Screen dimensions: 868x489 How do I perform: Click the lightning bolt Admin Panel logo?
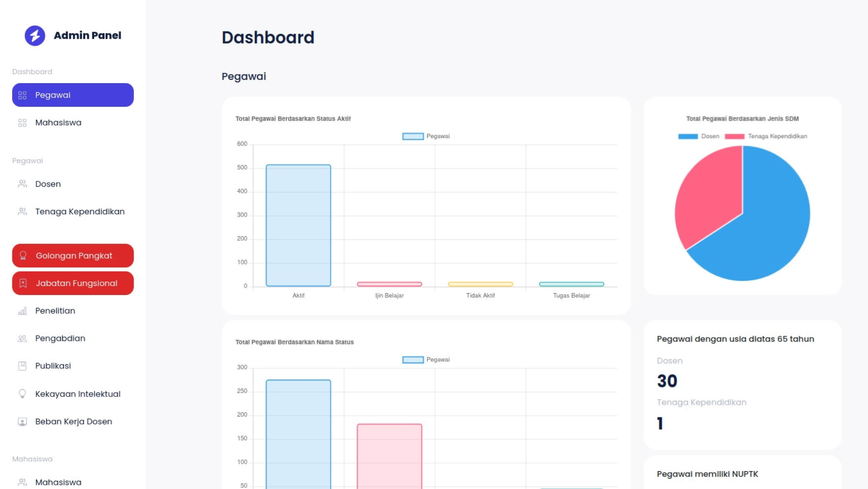35,36
